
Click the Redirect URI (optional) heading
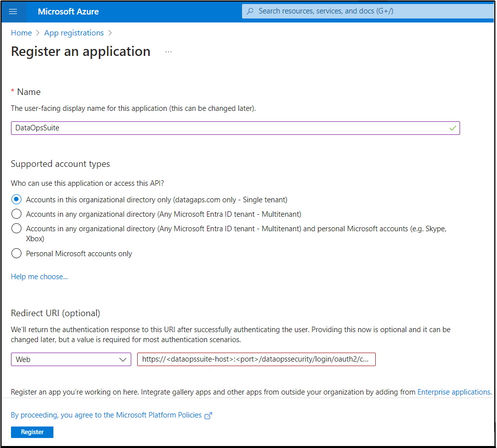[x=55, y=313]
